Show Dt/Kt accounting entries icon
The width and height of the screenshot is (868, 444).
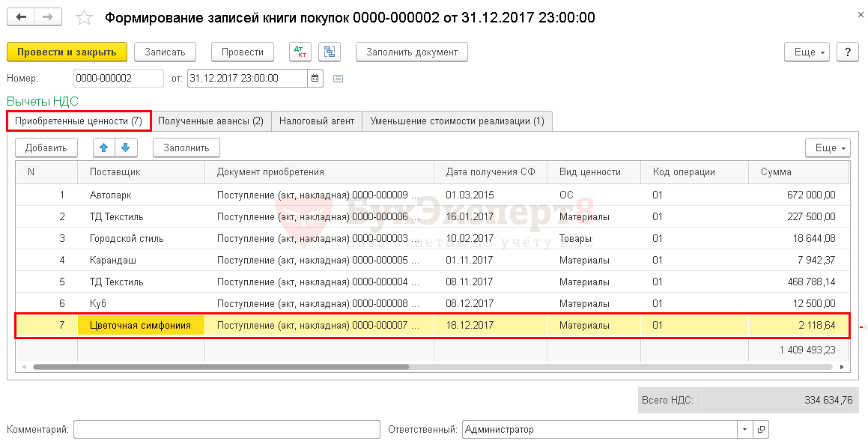(x=301, y=52)
